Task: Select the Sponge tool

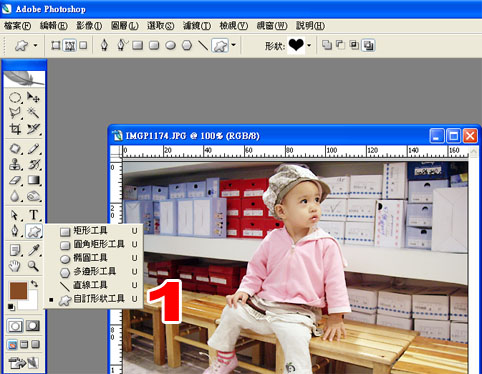Action: pyautogui.click(x=33, y=196)
